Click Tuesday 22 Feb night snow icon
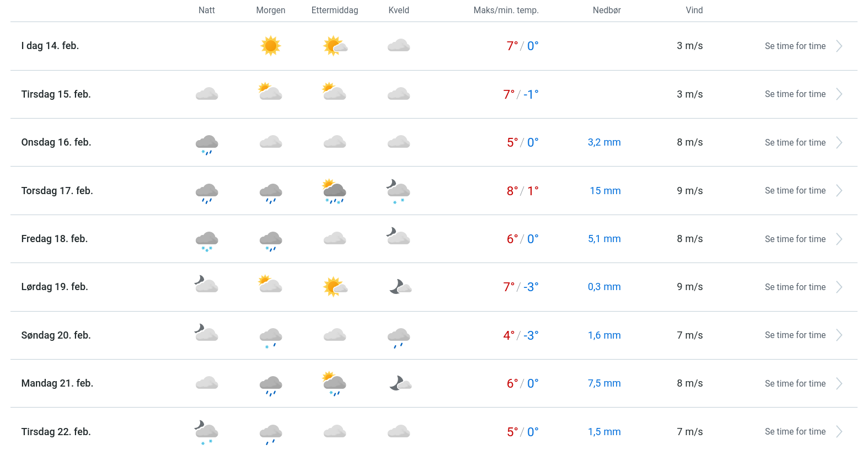Image resolution: width=868 pixels, height=455 pixels. [207, 432]
